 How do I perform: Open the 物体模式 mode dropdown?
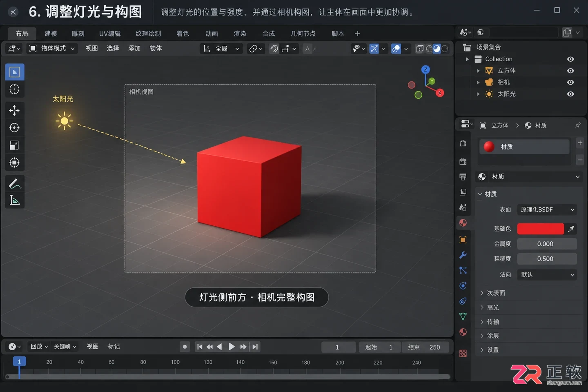coord(52,49)
